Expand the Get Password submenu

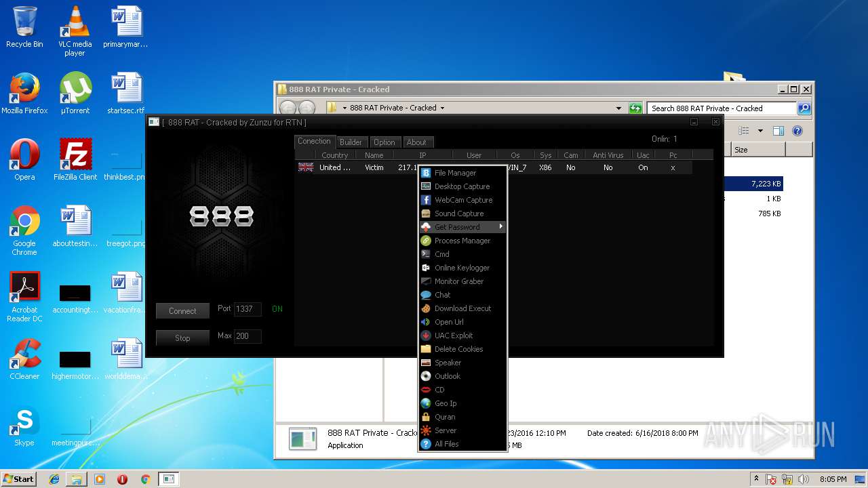click(462, 227)
